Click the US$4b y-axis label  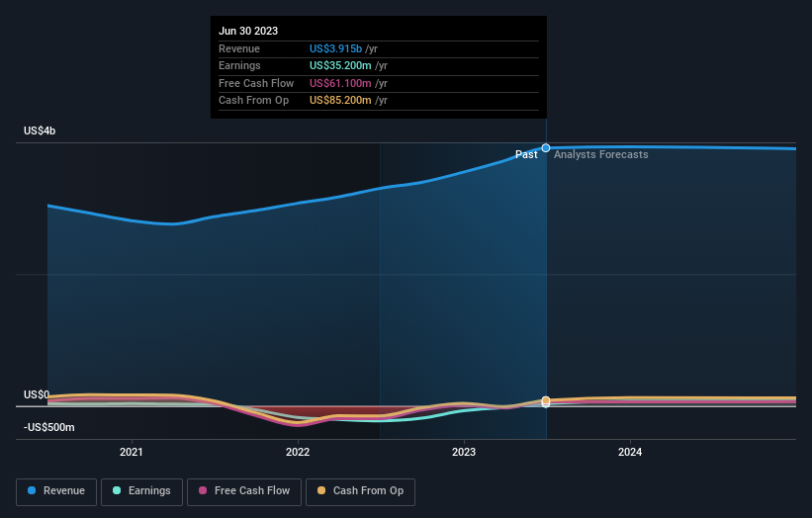[40, 130]
